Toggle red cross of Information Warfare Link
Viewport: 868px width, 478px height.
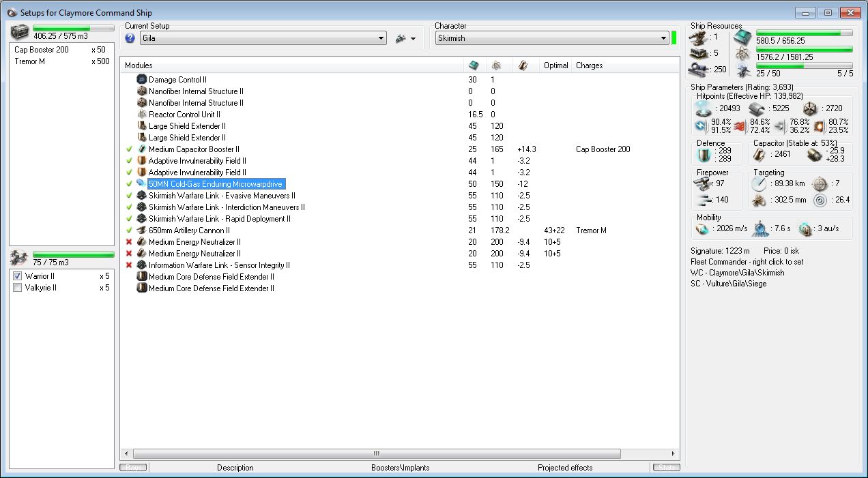[x=129, y=265]
